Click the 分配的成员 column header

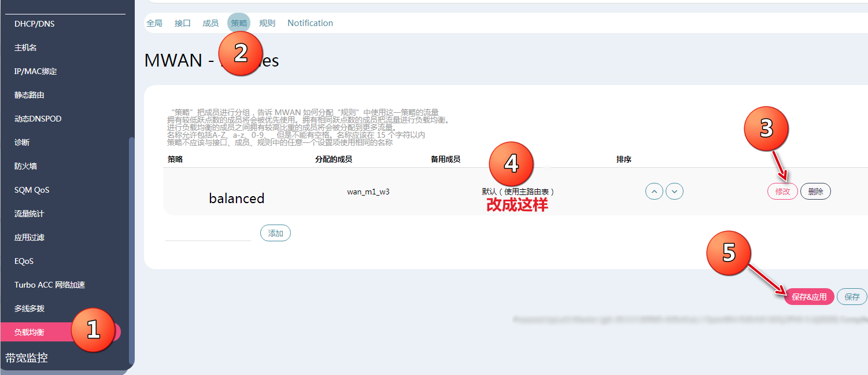point(334,159)
